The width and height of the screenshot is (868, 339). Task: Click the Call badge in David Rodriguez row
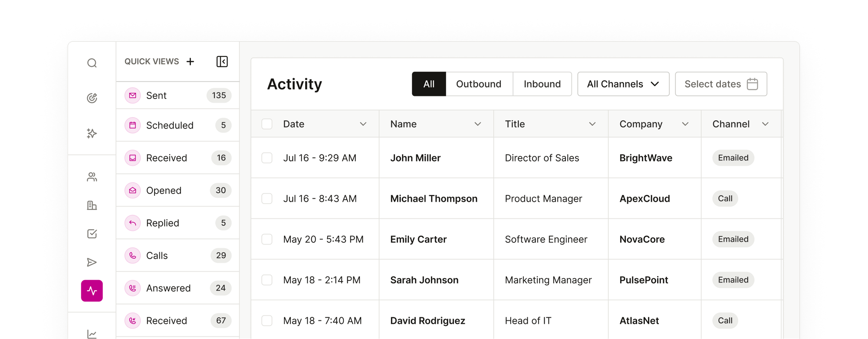(x=725, y=321)
